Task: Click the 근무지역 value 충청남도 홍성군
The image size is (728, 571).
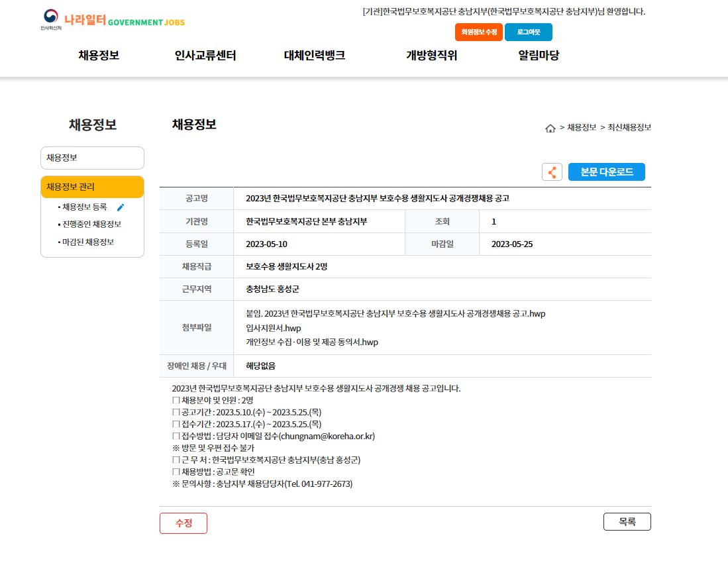Action: 272,289
